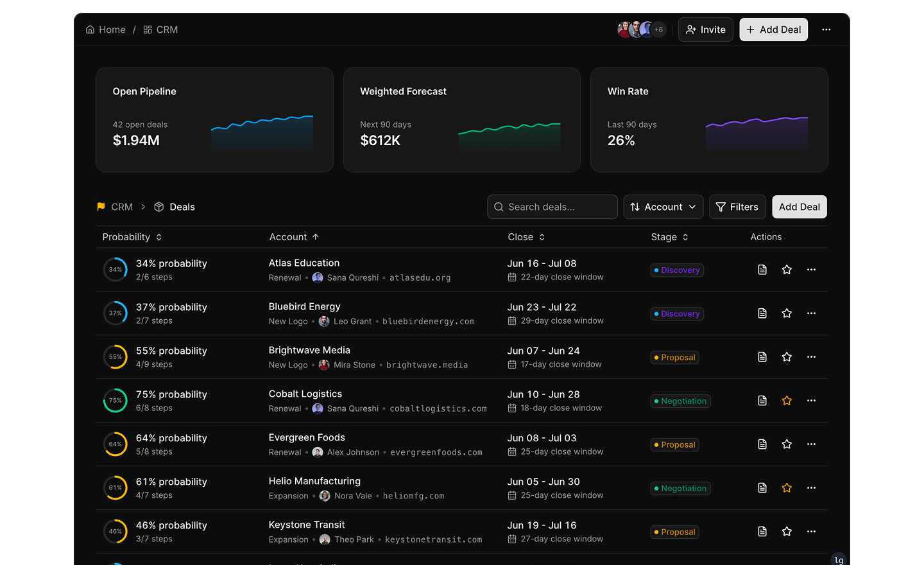Image resolution: width=924 pixels, height=578 pixels.
Task: Click the +6 members avatar badge
Action: pyautogui.click(x=658, y=30)
